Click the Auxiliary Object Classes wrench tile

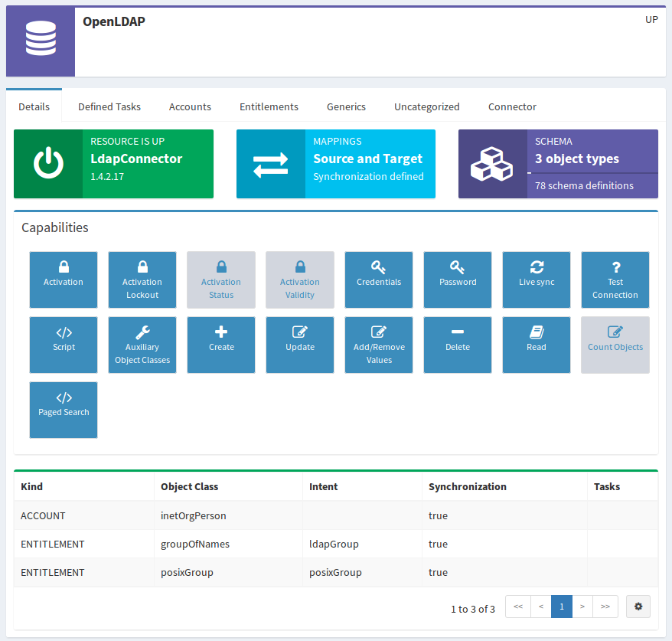142,345
